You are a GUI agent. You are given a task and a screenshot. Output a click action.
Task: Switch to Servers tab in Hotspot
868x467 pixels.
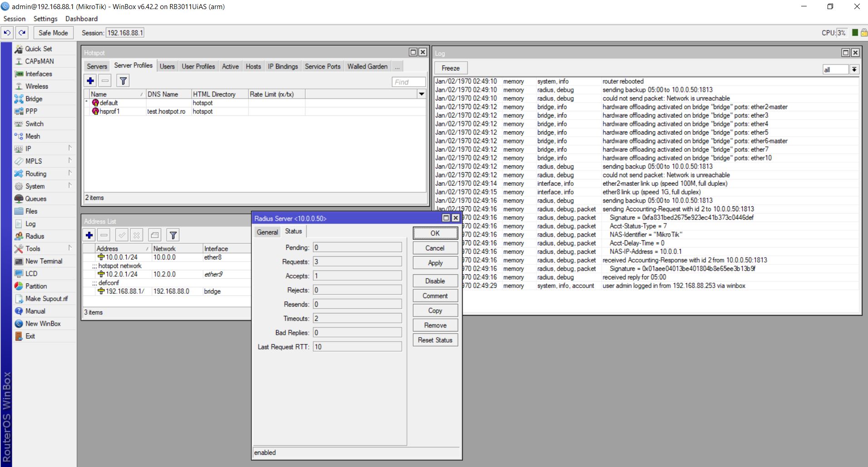point(97,66)
